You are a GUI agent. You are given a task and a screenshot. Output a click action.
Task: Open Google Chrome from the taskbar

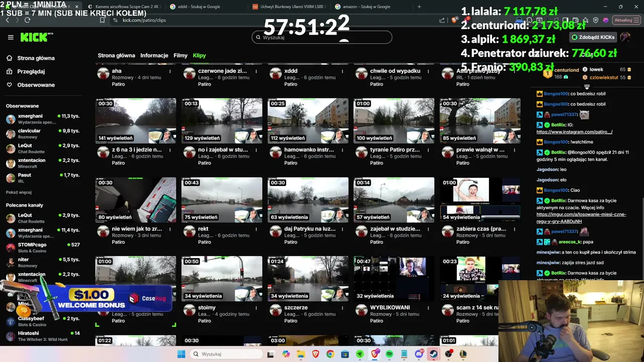330,354
